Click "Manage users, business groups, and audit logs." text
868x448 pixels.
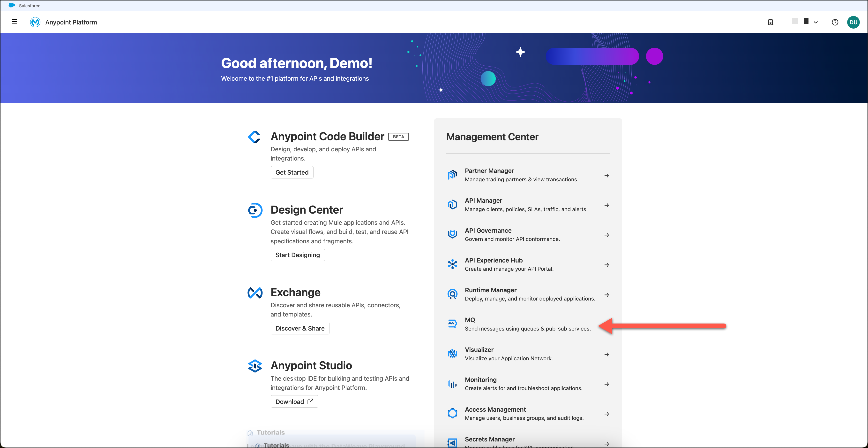524,418
